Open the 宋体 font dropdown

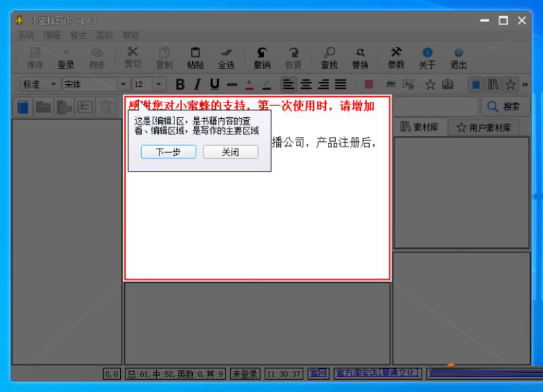pyautogui.click(x=123, y=84)
